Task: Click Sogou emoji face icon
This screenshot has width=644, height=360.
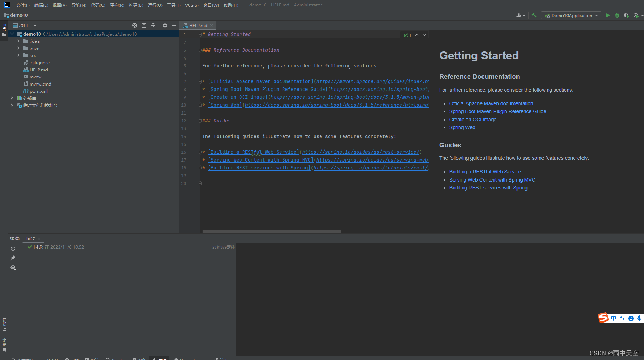Action: coord(631,318)
